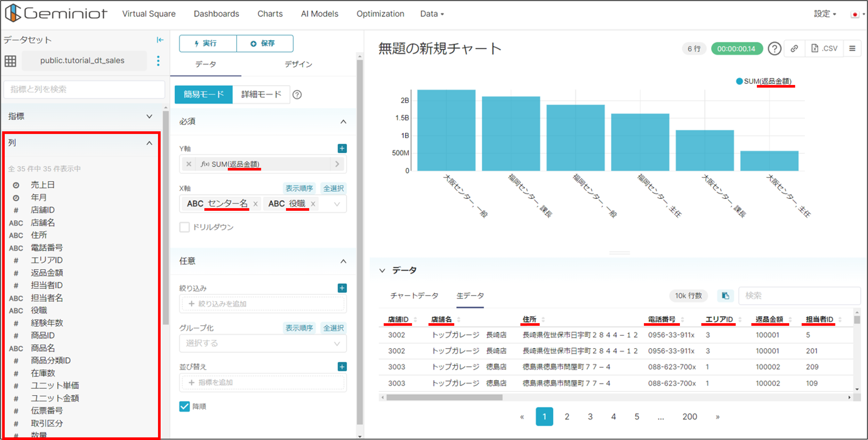
Task: Open the chart hamburger menu
Action: tap(852, 49)
